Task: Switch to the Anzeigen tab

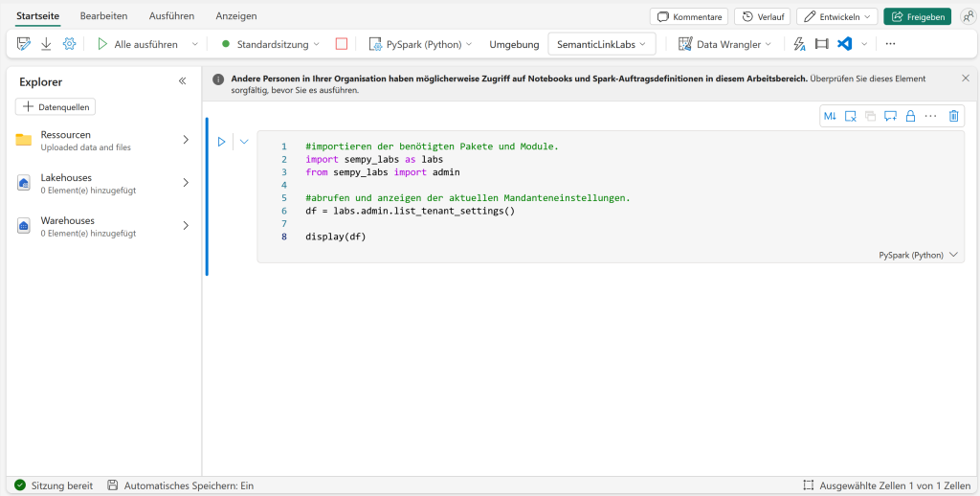Action: tap(236, 16)
